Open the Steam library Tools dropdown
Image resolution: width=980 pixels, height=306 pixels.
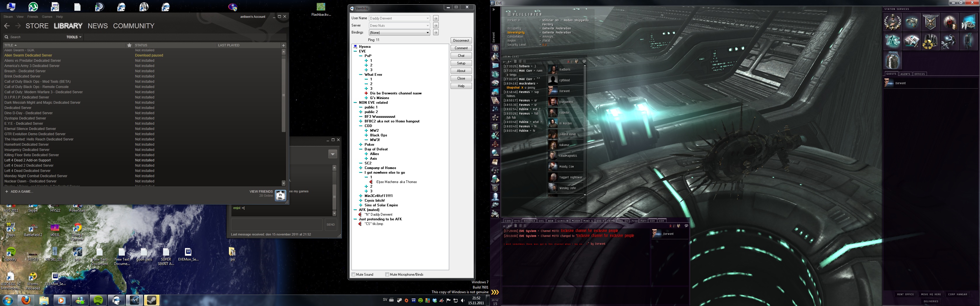74,37
